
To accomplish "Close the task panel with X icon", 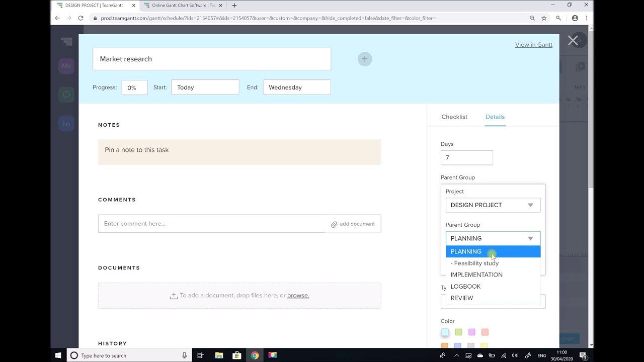I will (x=573, y=41).
